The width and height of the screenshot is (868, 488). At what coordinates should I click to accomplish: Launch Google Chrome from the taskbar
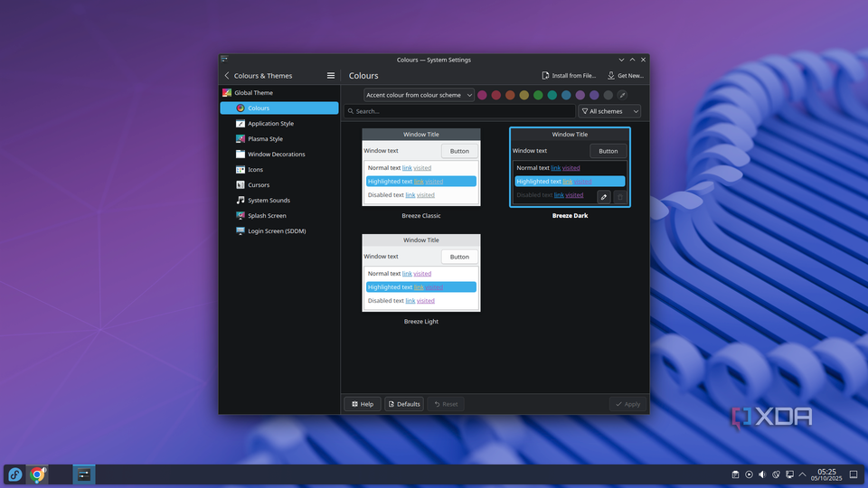[x=38, y=474]
